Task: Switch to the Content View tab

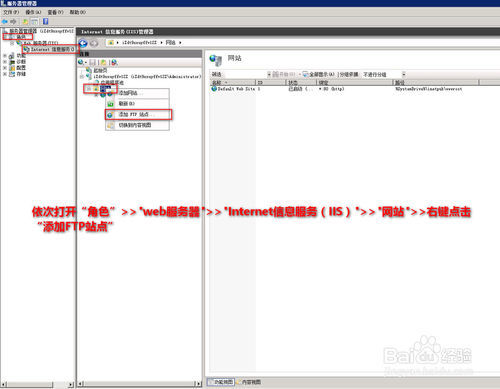Action: [x=249, y=382]
